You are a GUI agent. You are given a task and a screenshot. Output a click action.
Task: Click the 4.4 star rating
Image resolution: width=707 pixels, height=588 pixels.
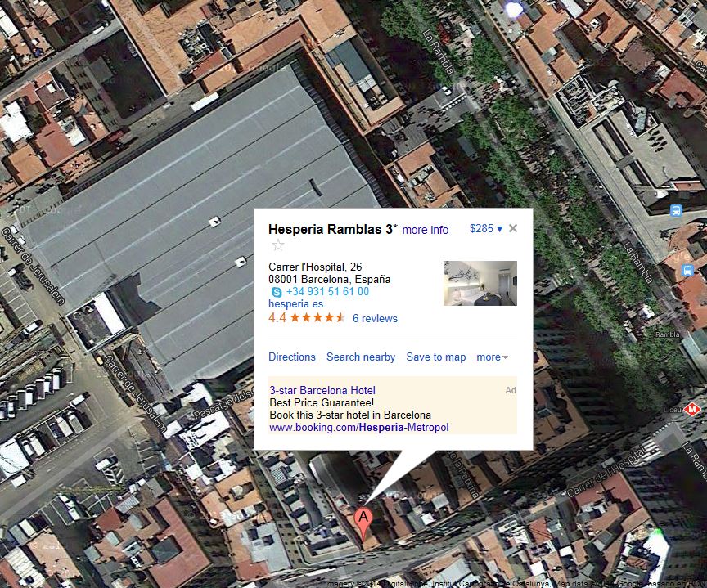(307, 318)
